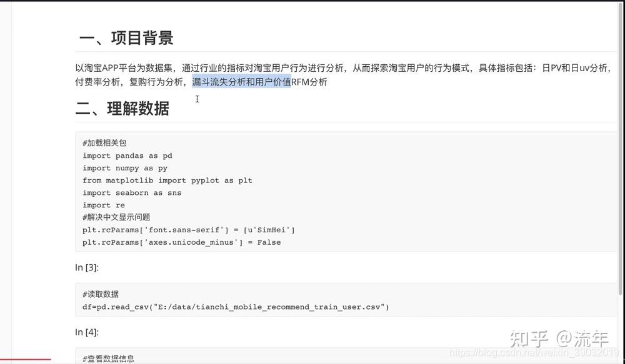The width and height of the screenshot is (625, 364).
Task: Click the red video progress bar
Action: coord(25,360)
